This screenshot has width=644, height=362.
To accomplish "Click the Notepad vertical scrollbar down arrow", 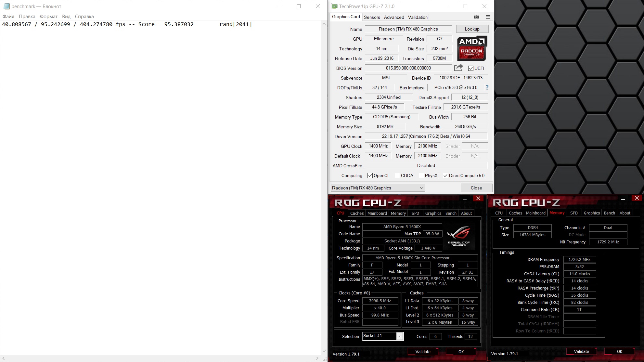I will pos(324,351).
